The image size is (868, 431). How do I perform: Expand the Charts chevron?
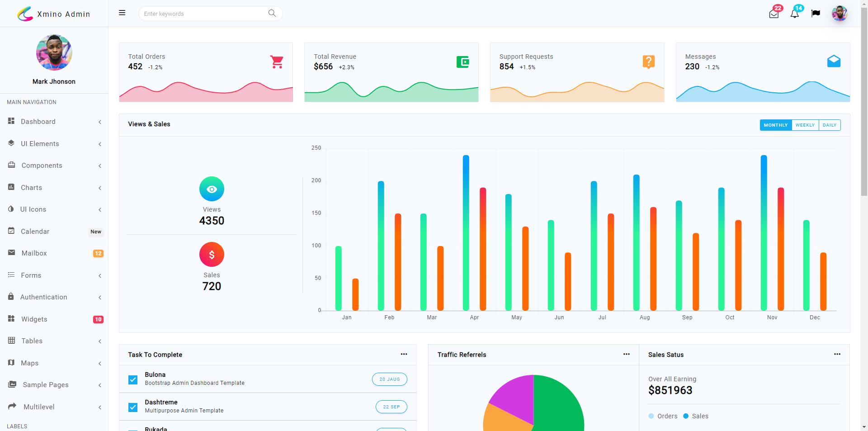(x=100, y=188)
